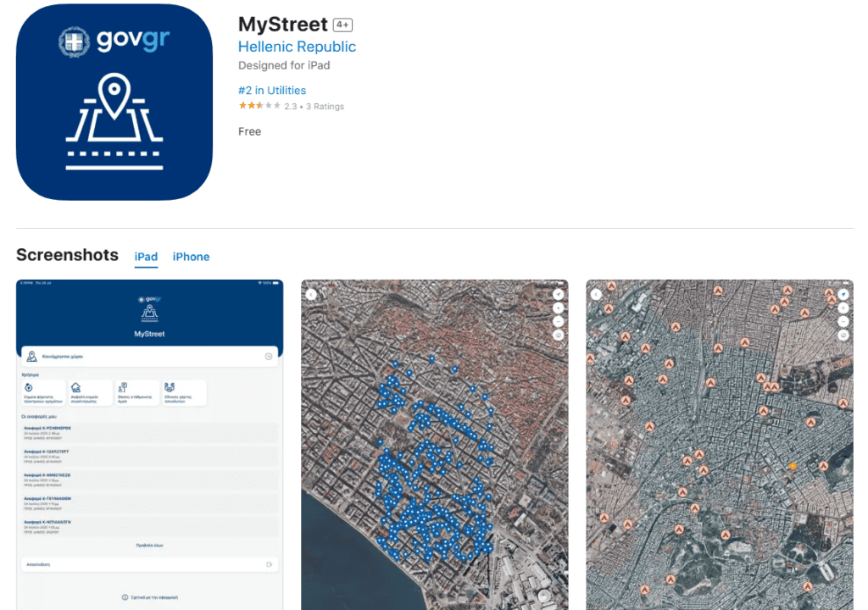Click the location arrow on the blue-pin map
This screenshot has width=868, height=610.
[559, 295]
